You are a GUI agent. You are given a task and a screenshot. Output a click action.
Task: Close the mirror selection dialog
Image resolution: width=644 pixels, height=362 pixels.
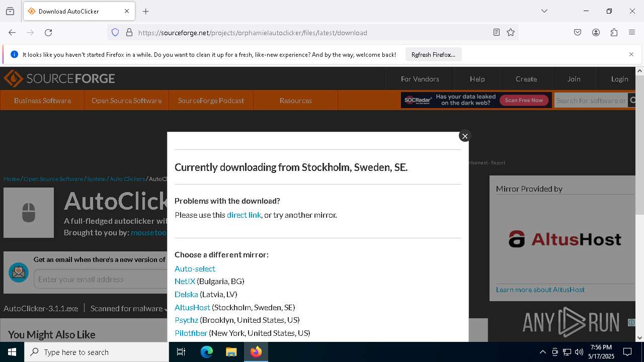(465, 136)
